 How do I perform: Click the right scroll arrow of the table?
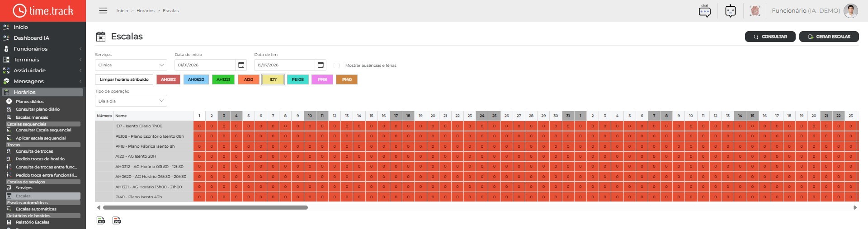tap(855, 208)
